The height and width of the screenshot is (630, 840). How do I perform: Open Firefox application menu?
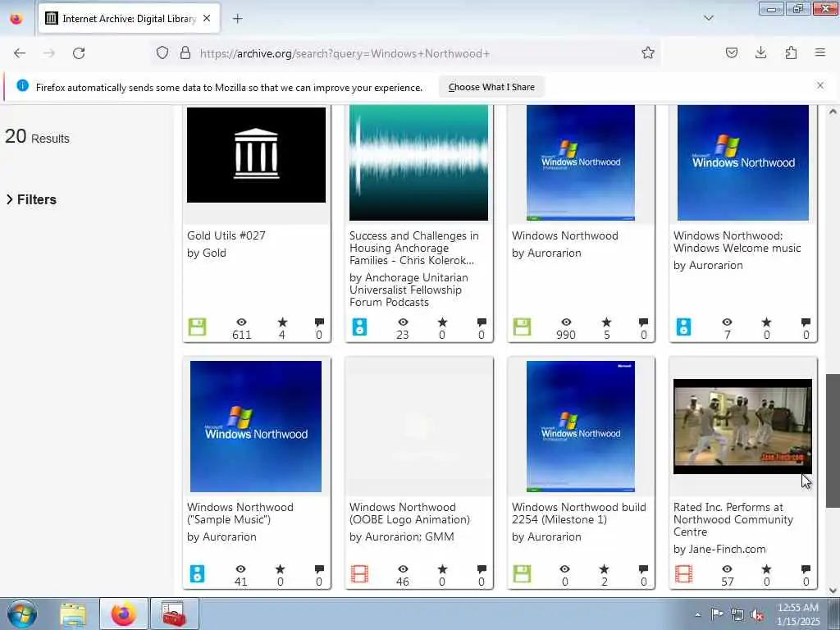820,52
